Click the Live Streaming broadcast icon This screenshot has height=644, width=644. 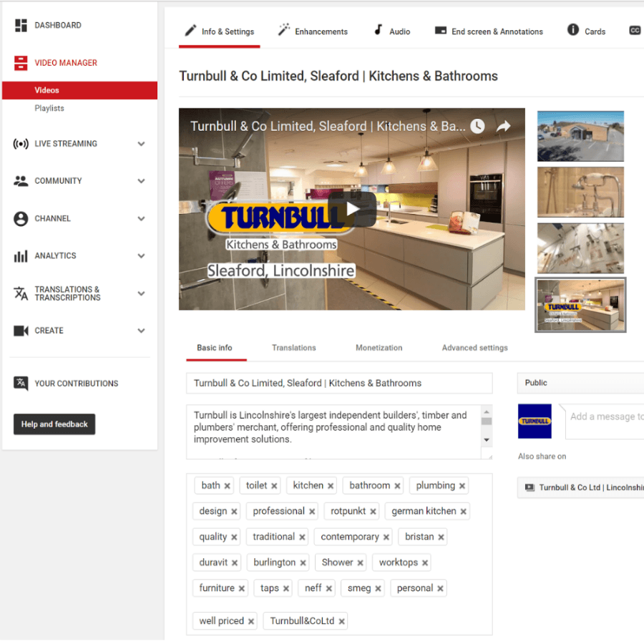point(21,144)
